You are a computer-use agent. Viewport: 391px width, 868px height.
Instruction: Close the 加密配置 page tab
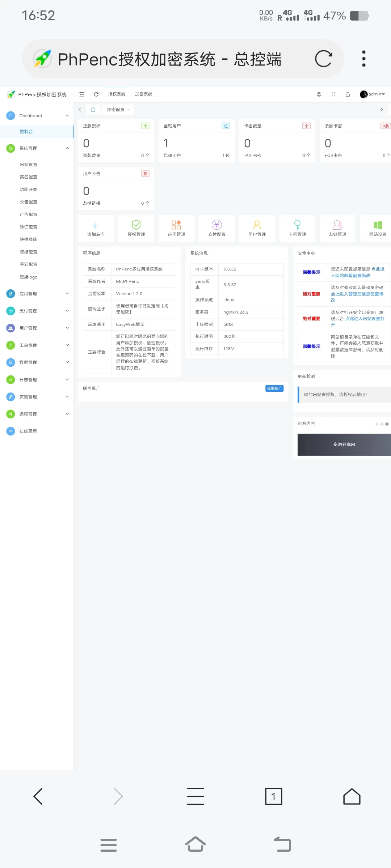[129, 110]
